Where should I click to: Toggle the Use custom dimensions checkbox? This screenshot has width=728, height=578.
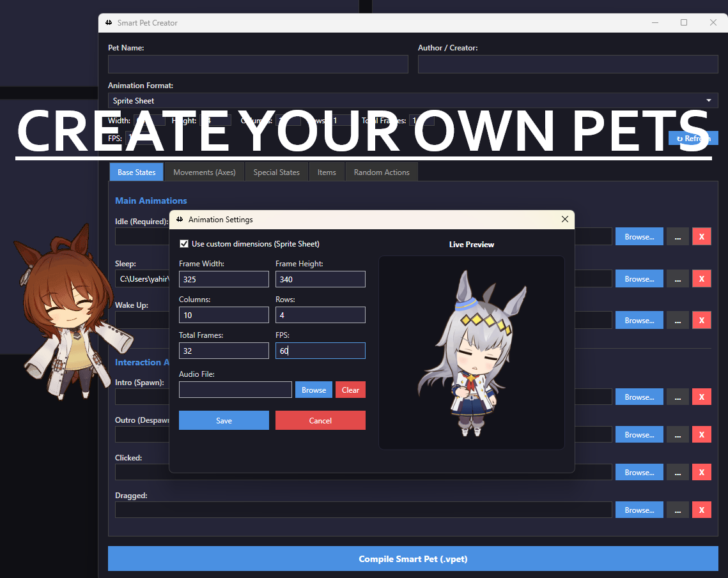[x=184, y=243]
